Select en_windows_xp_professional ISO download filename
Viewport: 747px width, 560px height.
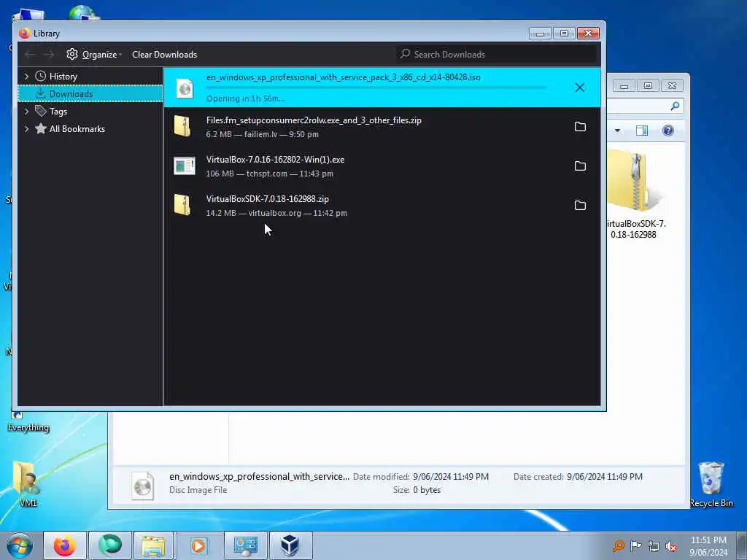tap(343, 77)
